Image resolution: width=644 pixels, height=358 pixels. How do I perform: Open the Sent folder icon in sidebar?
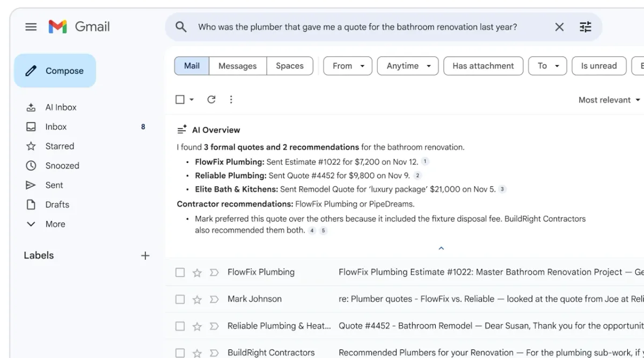tap(31, 185)
